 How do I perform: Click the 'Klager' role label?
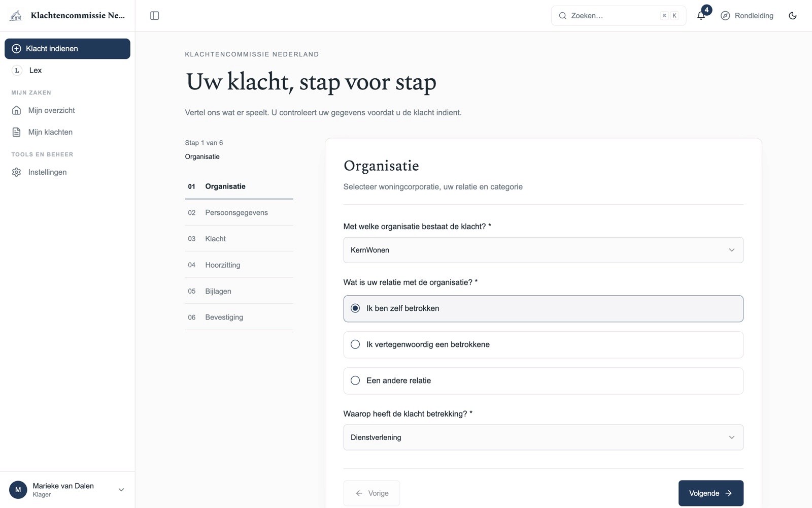(x=42, y=495)
